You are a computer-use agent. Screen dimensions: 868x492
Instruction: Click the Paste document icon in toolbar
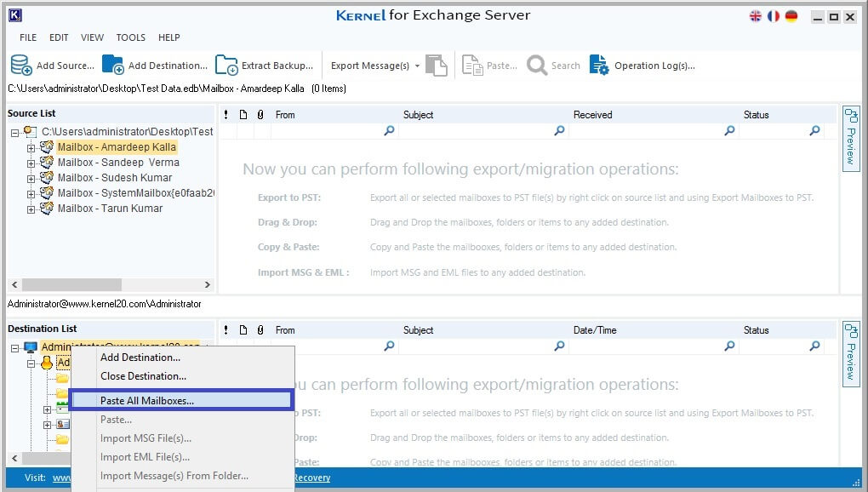coord(472,66)
